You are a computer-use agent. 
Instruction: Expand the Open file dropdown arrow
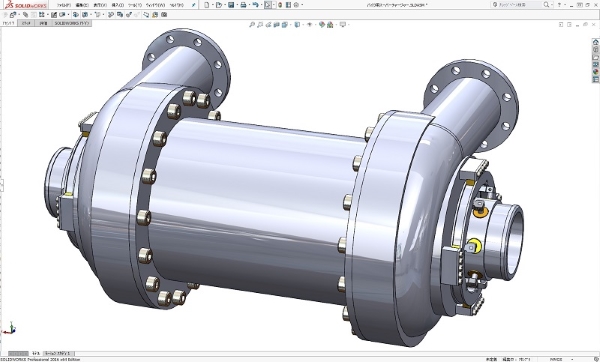point(225,5)
